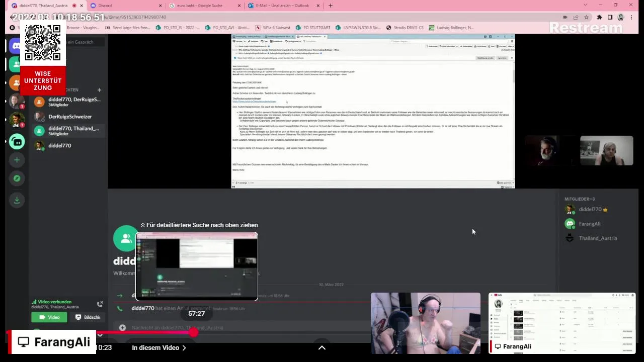Bookmark the page with the star icon
The image size is (644, 362).
pos(586,17)
